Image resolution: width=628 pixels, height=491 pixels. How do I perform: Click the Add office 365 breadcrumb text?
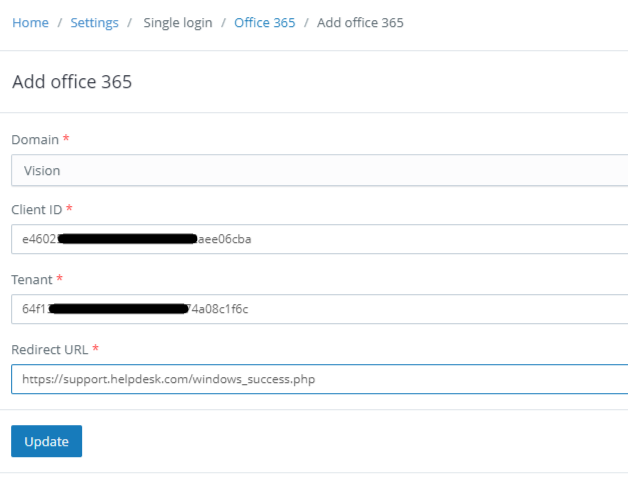pyautogui.click(x=360, y=23)
